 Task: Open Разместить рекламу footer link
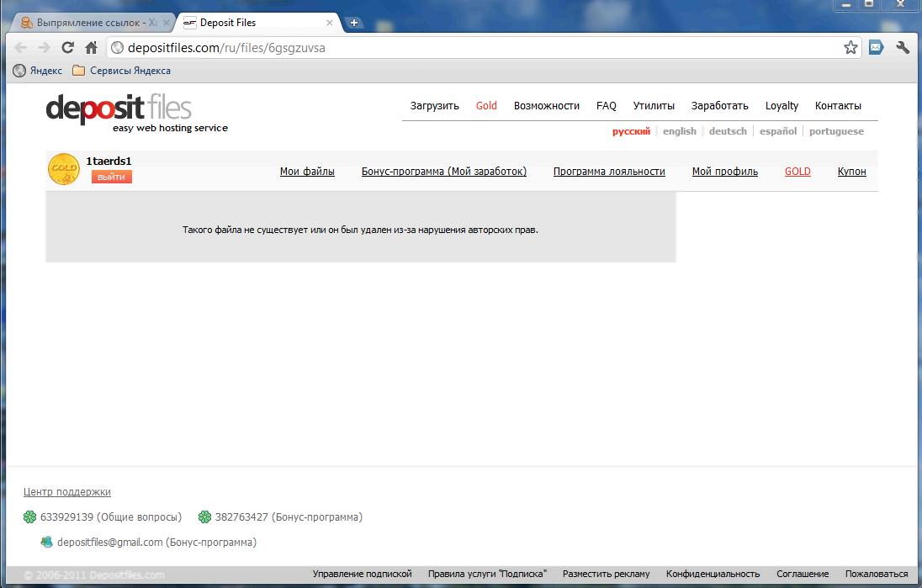point(607,574)
